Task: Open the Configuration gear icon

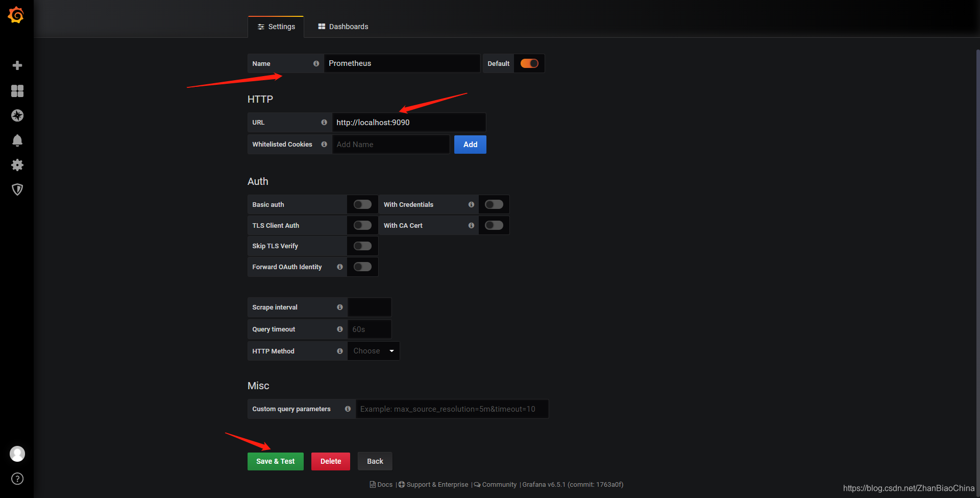Action: [17, 165]
